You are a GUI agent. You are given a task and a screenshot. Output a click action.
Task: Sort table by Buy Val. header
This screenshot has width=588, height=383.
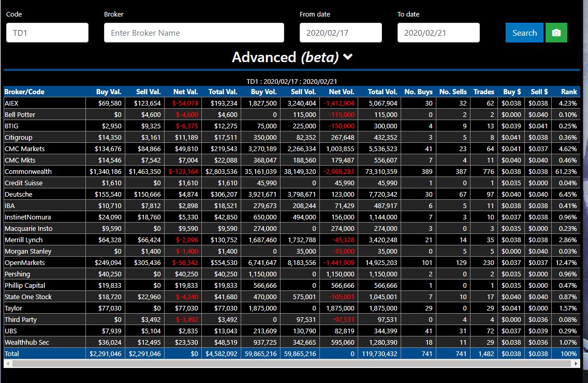[109, 92]
